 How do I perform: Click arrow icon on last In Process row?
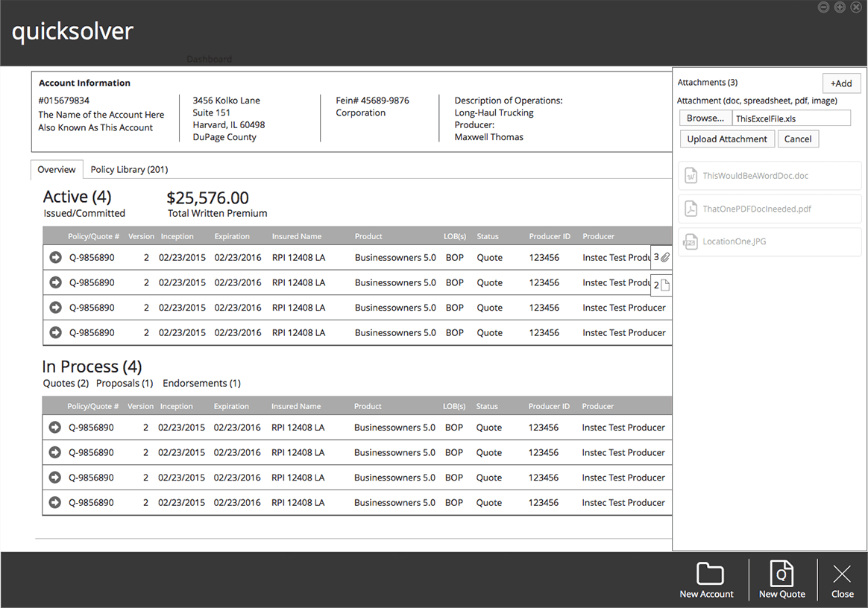click(x=54, y=503)
